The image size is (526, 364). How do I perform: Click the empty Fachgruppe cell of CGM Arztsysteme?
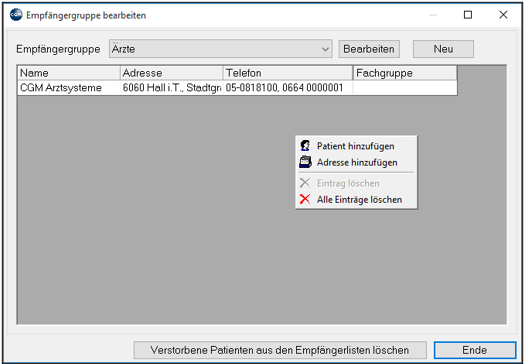pyautogui.click(x=405, y=88)
